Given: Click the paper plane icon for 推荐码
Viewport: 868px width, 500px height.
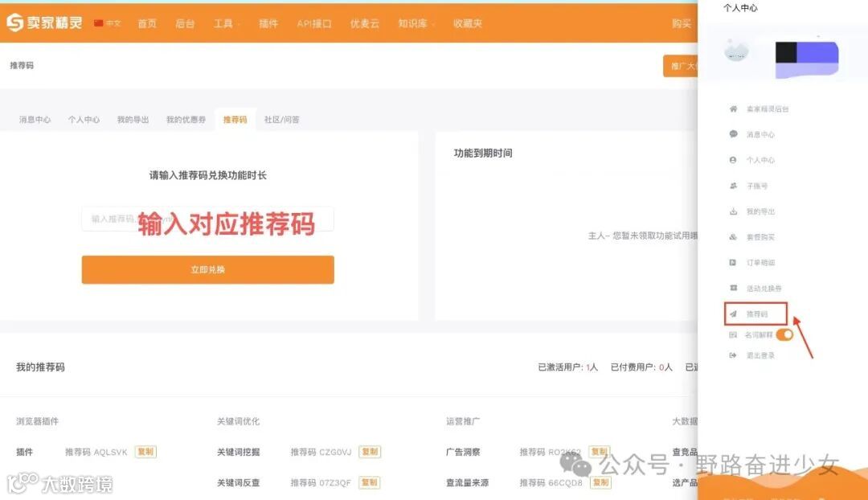Looking at the screenshot, I should 733,314.
